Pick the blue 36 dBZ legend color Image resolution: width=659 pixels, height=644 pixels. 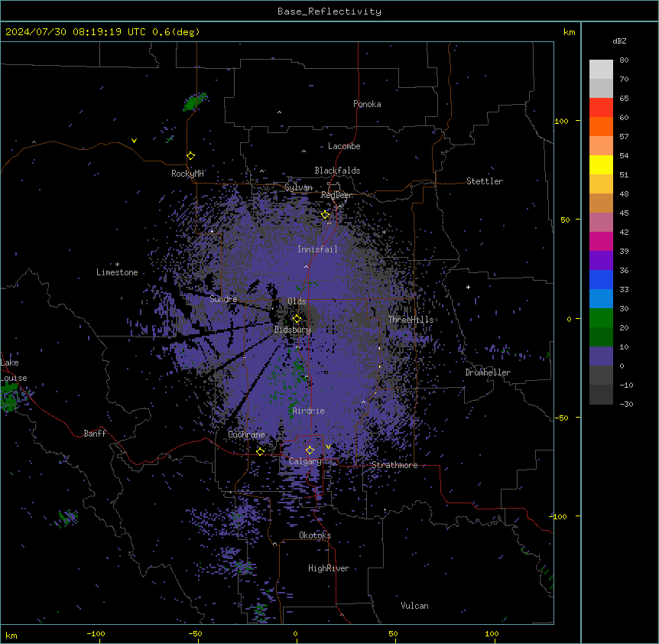coord(601,279)
